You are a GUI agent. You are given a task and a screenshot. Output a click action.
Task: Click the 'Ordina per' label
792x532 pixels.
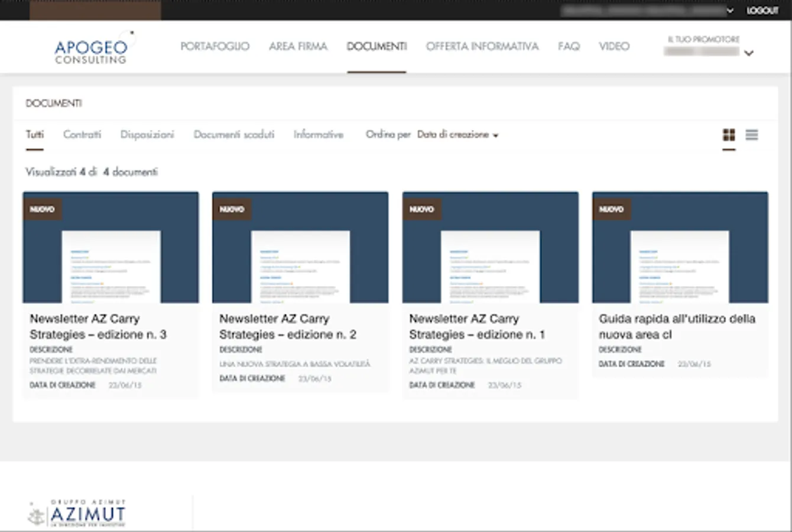pyautogui.click(x=388, y=135)
